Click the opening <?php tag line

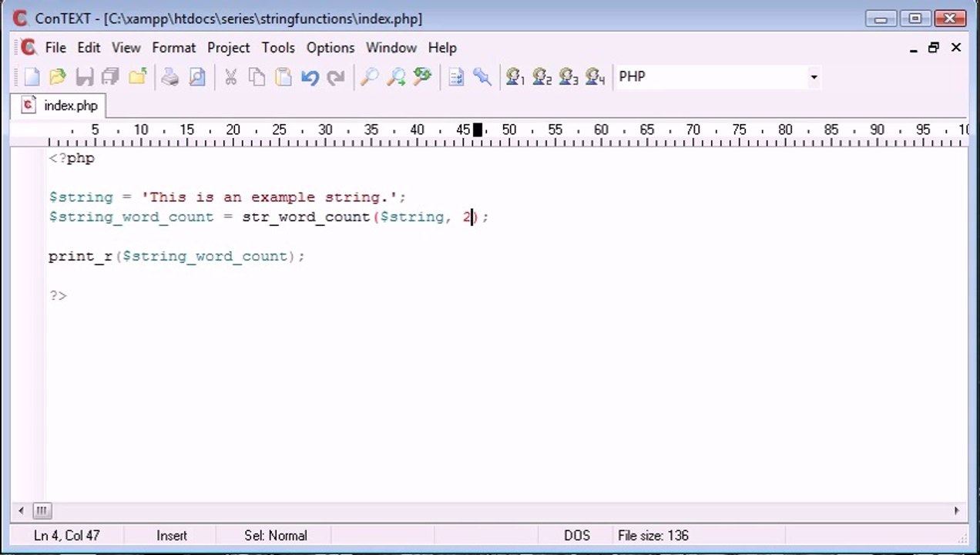(72, 158)
